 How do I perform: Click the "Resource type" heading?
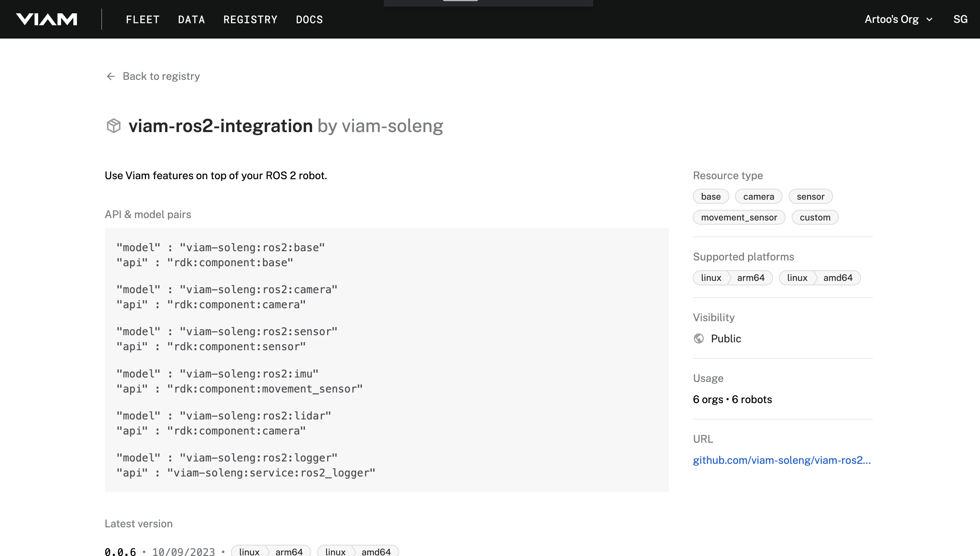pos(728,176)
